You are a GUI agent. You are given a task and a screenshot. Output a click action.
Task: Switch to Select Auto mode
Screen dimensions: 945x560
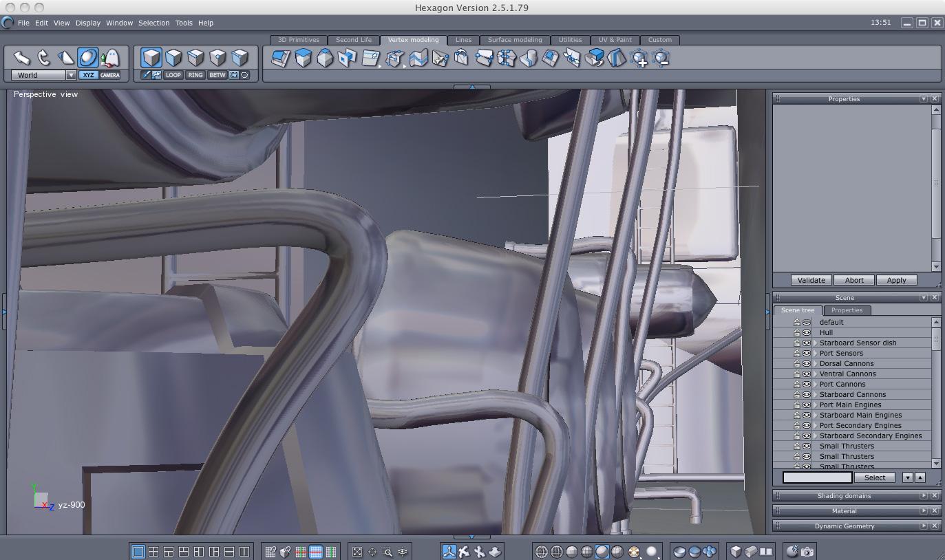coord(240,57)
